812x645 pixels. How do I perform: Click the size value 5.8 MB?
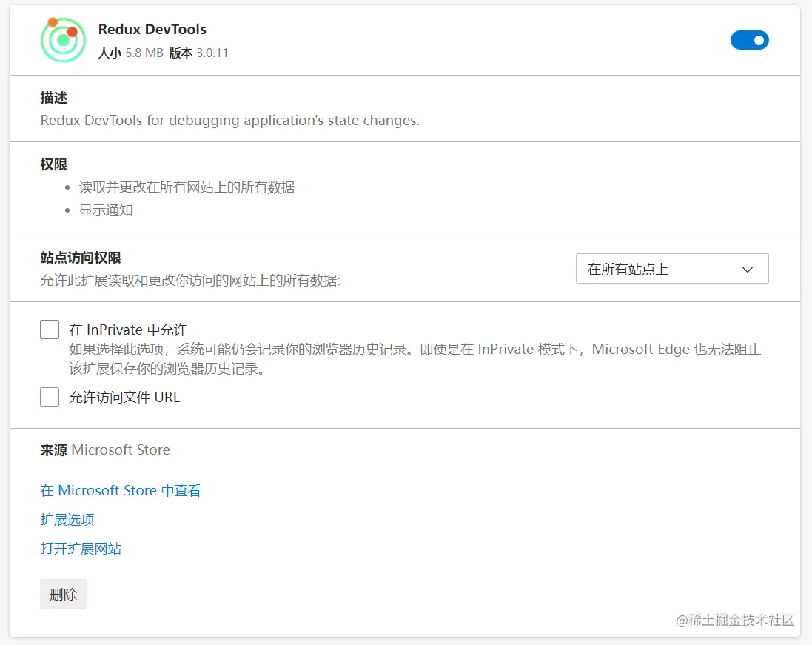pyautogui.click(x=144, y=53)
